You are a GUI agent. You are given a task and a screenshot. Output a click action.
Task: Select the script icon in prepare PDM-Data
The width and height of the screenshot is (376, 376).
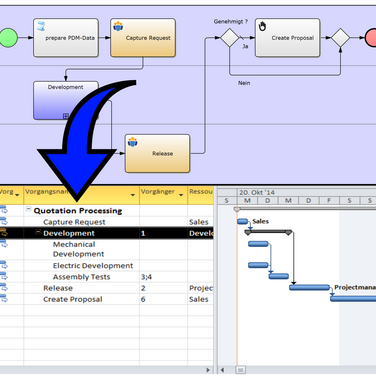[41, 26]
